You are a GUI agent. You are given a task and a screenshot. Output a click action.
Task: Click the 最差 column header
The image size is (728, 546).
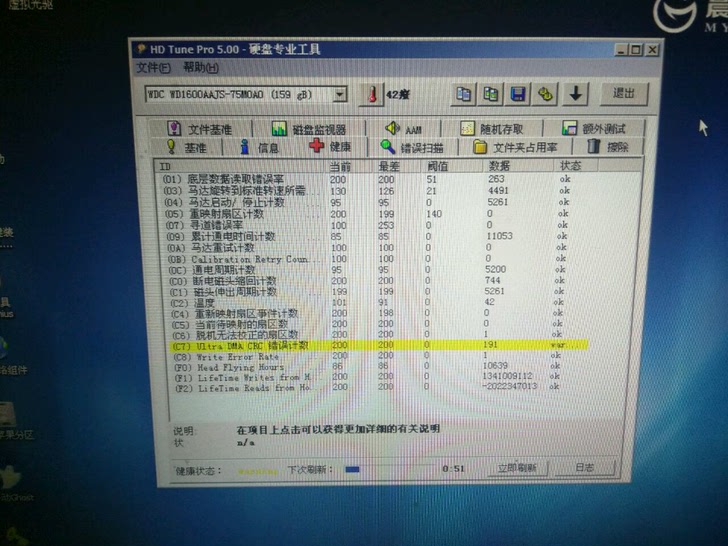pos(398,166)
